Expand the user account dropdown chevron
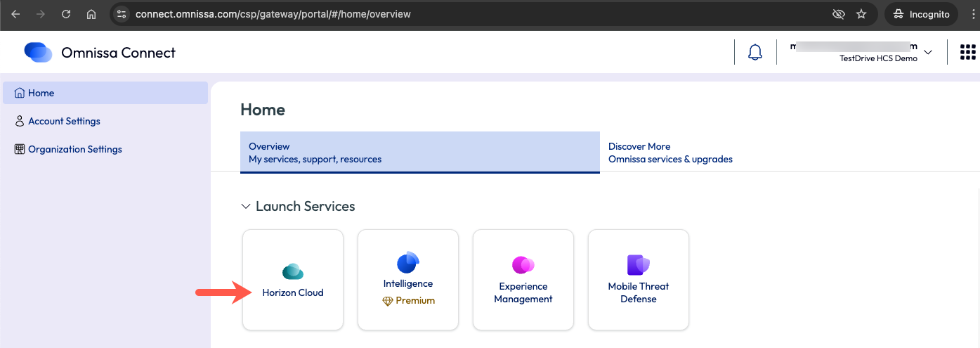 pyautogui.click(x=927, y=53)
